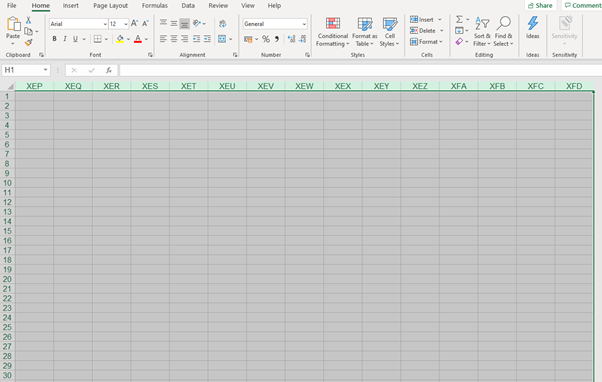Click the Decrease Decimal icon
This screenshot has width=602, height=382.
pyautogui.click(x=302, y=39)
